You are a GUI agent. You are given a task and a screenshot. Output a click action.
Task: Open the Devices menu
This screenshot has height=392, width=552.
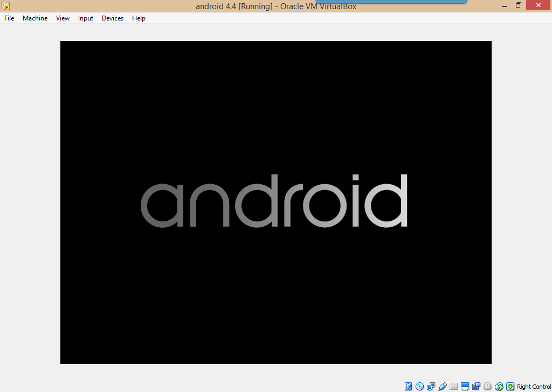coord(113,18)
